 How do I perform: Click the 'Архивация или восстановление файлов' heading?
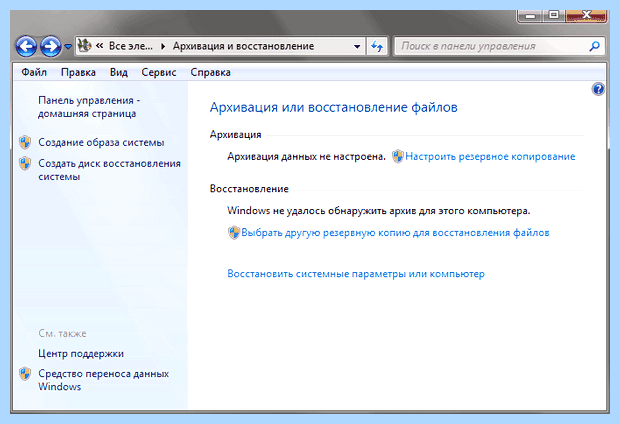click(x=334, y=107)
